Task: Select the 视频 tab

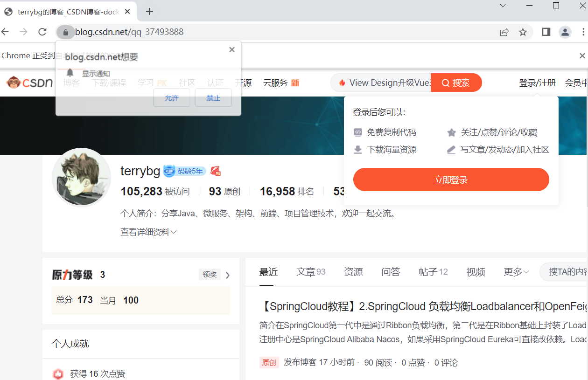Action: [476, 272]
